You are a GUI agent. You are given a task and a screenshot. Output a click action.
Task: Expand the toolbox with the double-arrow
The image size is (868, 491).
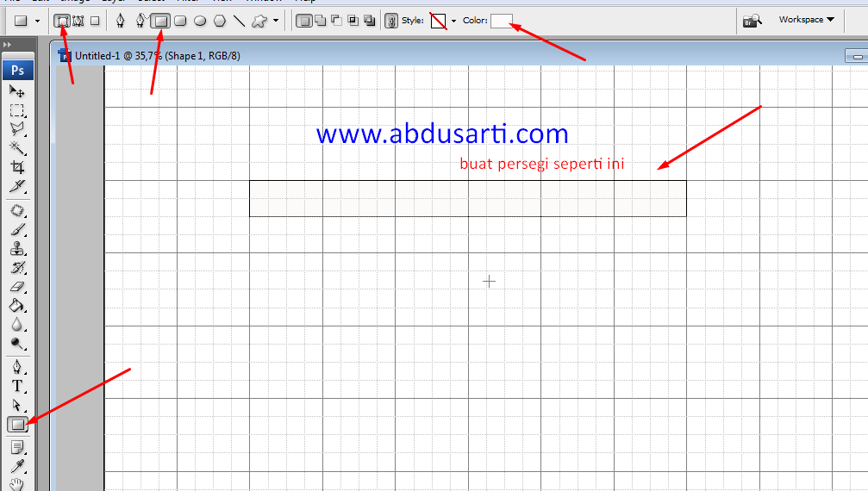(x=7, y=45)
